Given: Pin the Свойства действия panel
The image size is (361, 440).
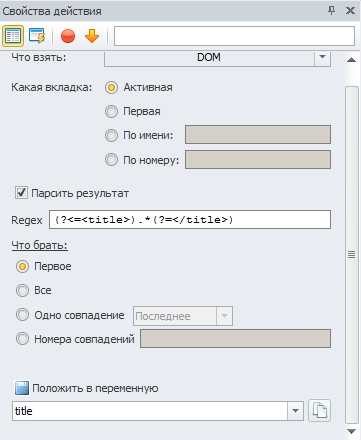Looking at the screenshot, I should click(331, 11).
